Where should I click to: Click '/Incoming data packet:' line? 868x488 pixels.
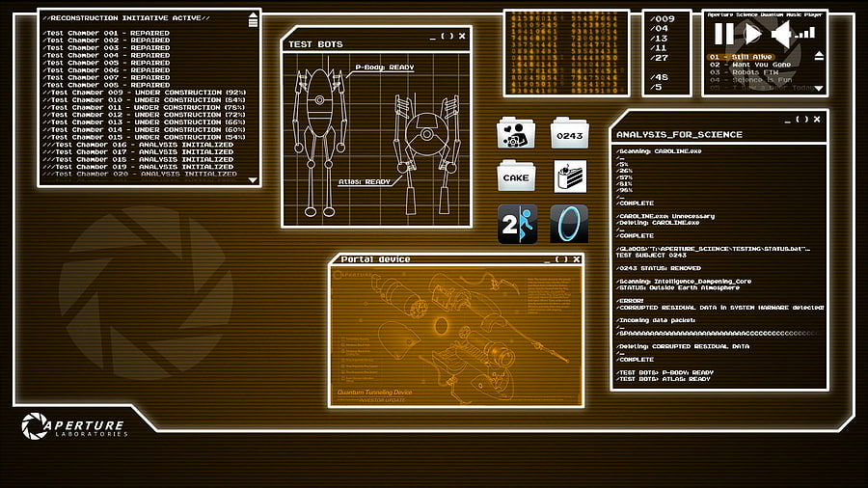656,320
